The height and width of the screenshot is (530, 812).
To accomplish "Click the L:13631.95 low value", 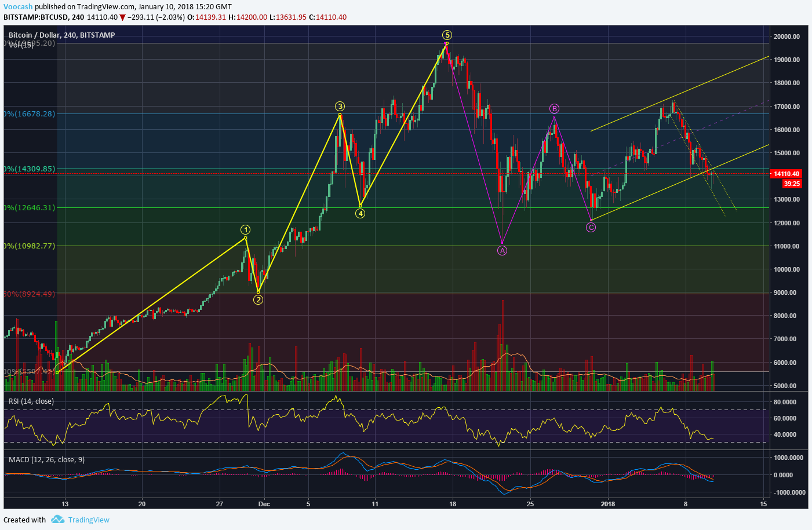I will (287, 17).
